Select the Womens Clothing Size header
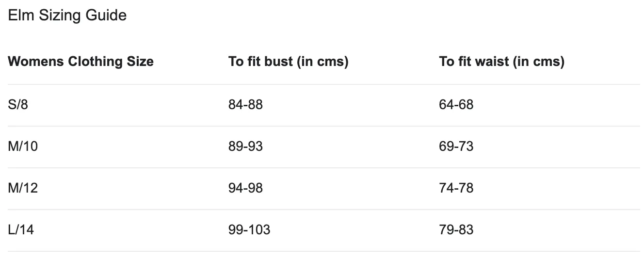Viewport: 644px width, 260px height. (81, 62)
